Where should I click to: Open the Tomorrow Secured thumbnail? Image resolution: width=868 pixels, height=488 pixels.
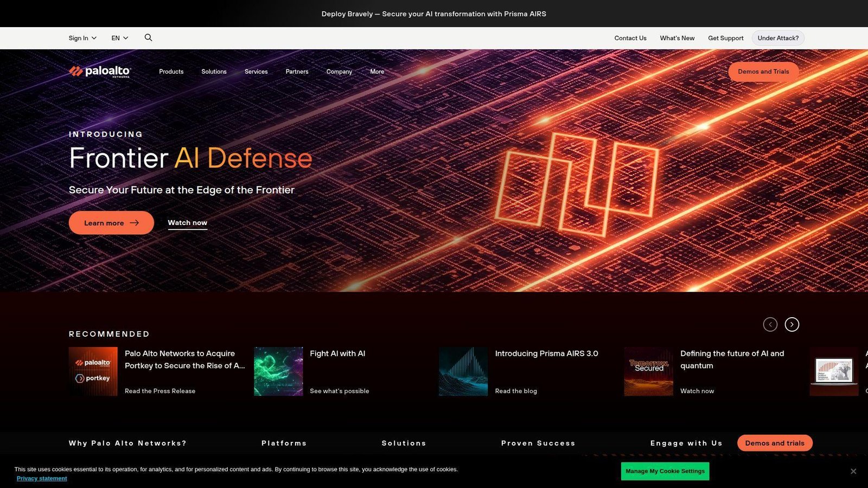(648, 371)
